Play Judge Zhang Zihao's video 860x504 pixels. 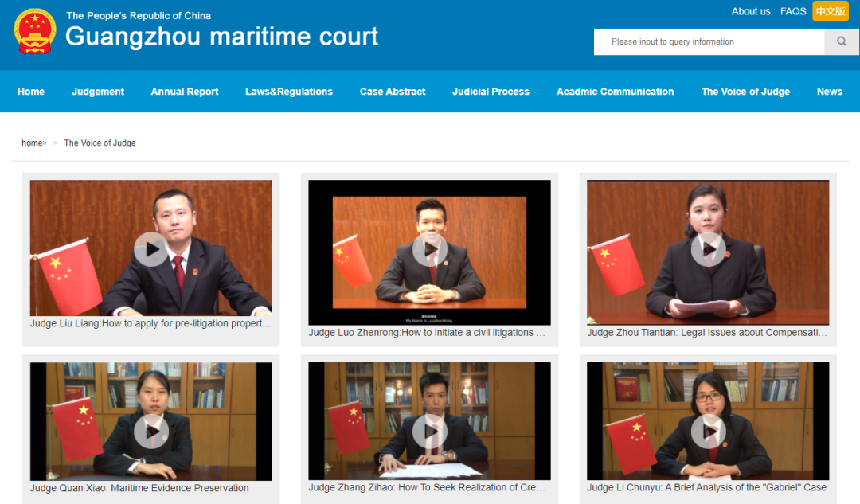tap(429, 432)
